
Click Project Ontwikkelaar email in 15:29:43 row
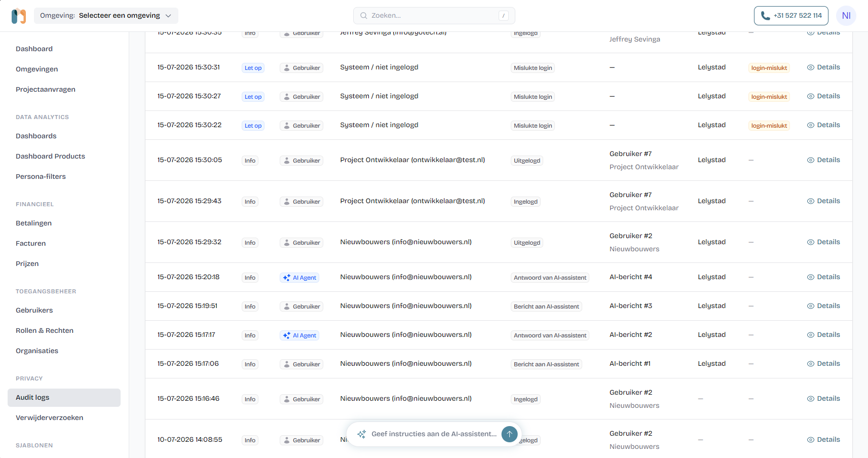(412, 201)
